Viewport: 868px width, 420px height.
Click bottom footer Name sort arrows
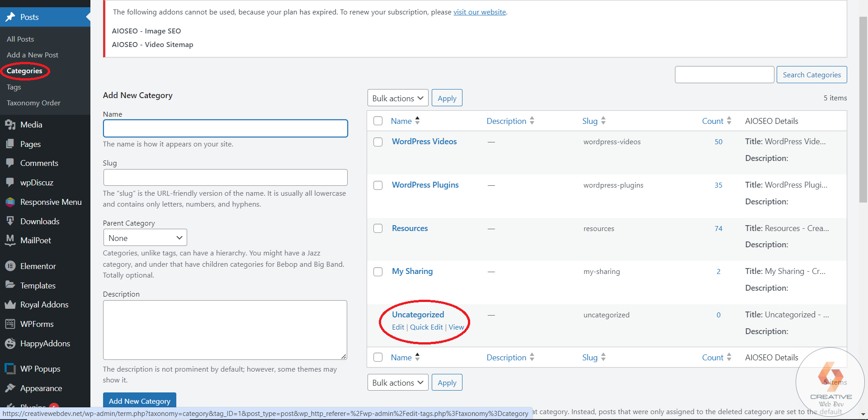point(417,357)
